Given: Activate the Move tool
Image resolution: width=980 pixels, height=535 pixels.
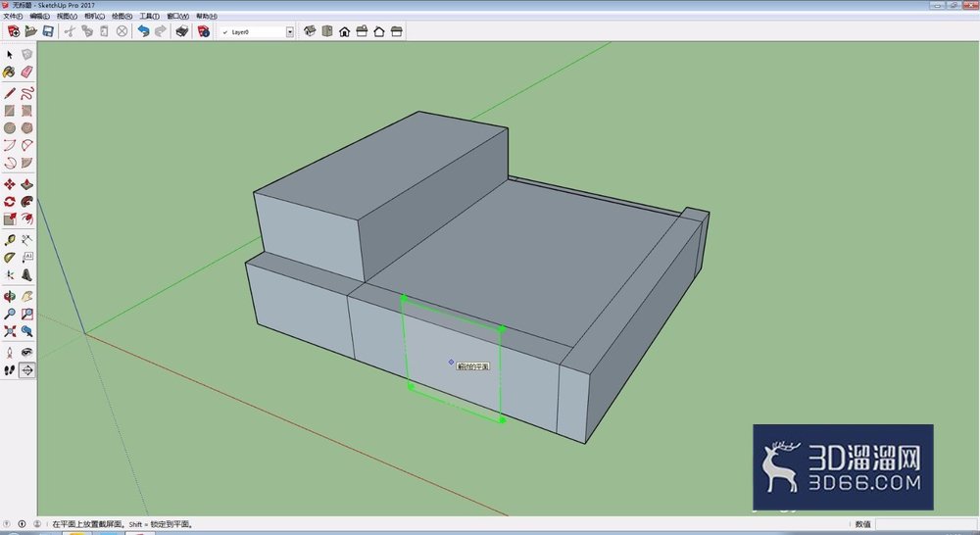Looking at the screenshot, I should pyautogui.click(x=10, y=184).
